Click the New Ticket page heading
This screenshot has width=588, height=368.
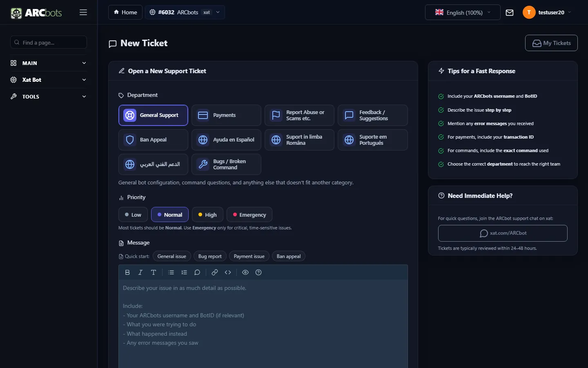(x=144, y=43)
